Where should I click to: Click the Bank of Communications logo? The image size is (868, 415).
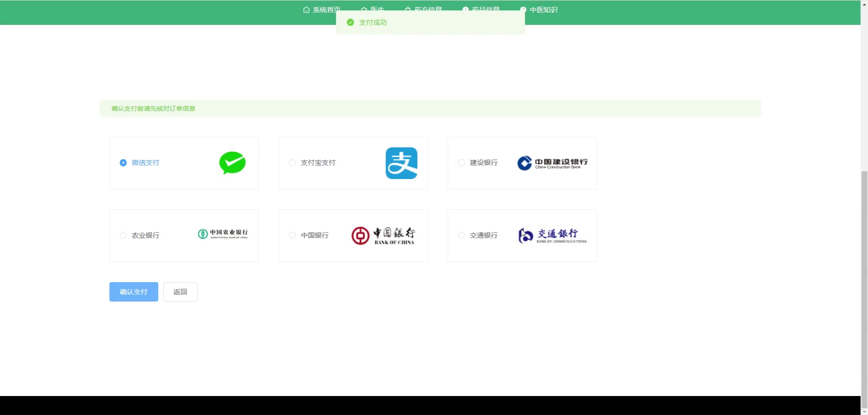pos(552,236)
